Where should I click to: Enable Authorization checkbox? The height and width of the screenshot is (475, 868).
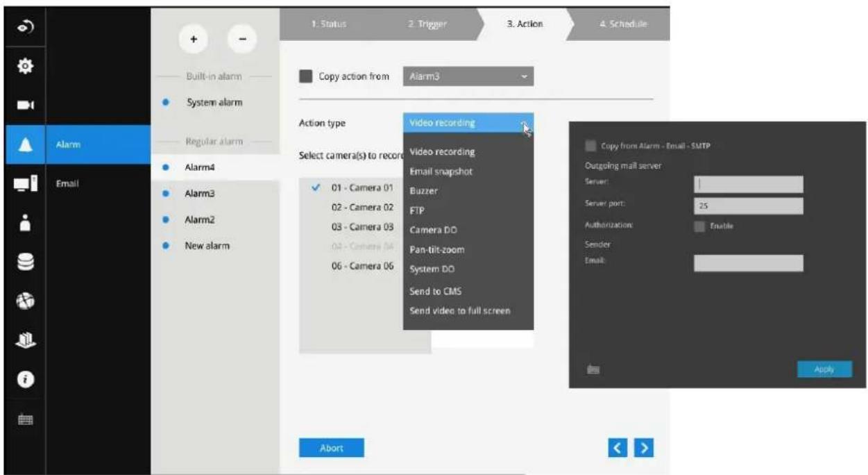pos(699,226)
